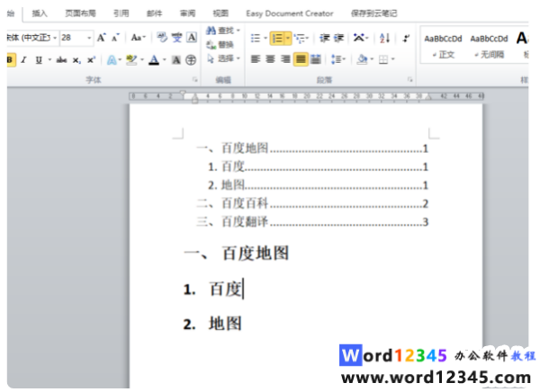540x392 pixels.
Task: Click the 百度翻译 table of contents entry
Action: click(312, 222)
